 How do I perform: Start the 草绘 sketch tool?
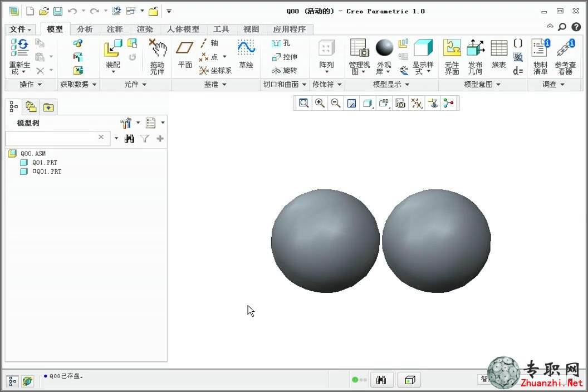(246, 55)
